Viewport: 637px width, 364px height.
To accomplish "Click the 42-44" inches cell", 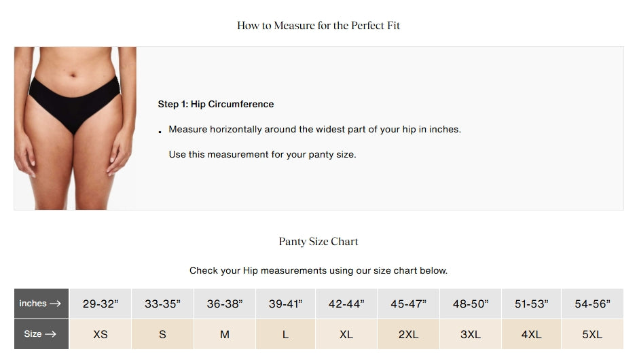I will 346,304.
